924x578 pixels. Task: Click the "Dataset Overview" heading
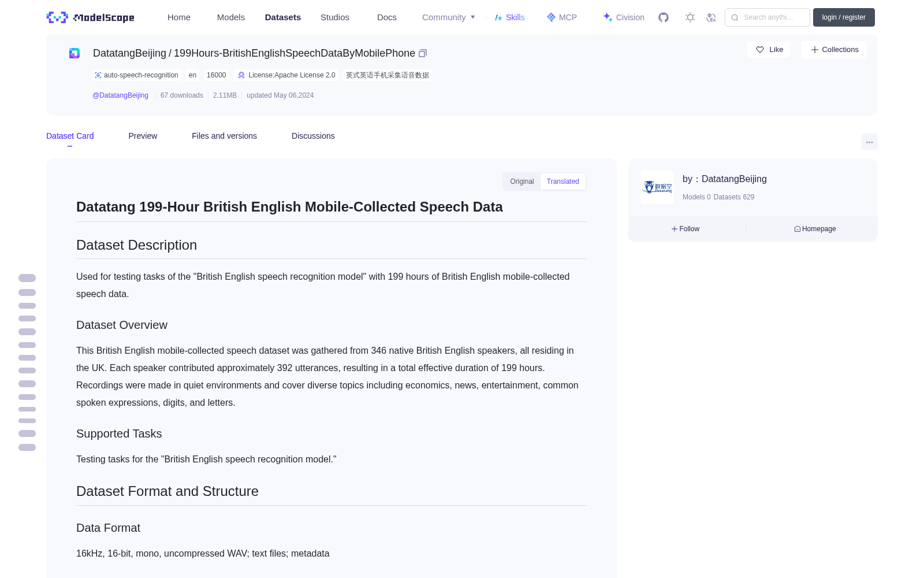(122, 325)
